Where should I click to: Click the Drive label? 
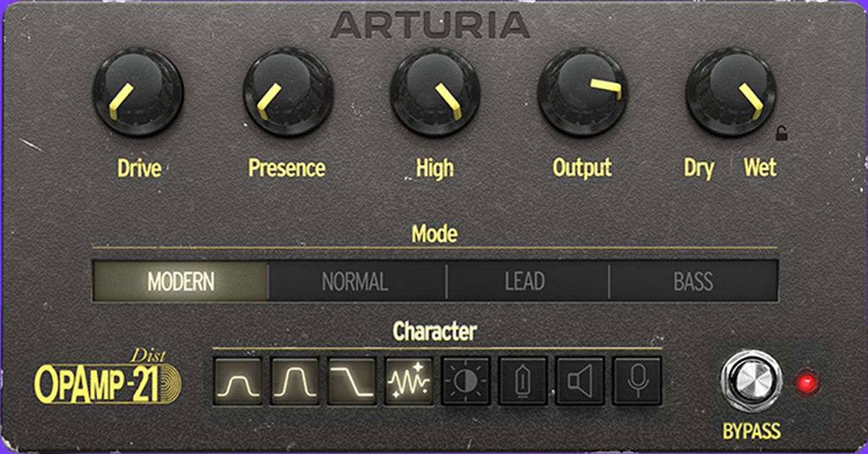[x=139, y=168]
